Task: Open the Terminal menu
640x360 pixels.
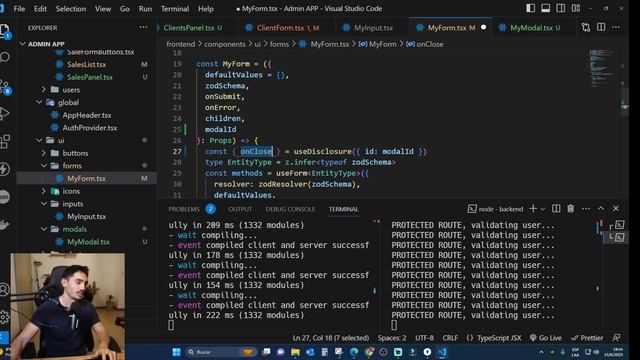Action: click(175, 8)
